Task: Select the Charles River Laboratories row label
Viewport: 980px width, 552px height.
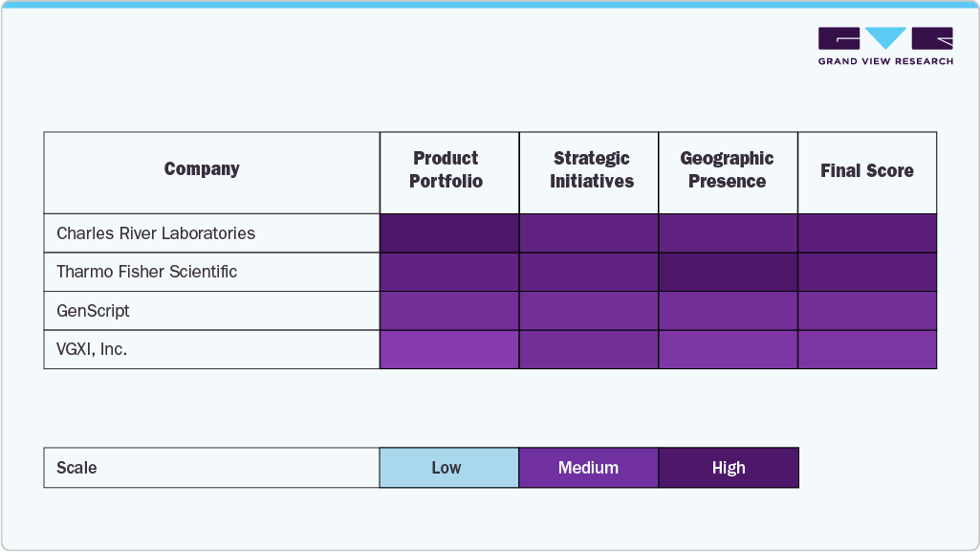Action: (x=156, y=233)
